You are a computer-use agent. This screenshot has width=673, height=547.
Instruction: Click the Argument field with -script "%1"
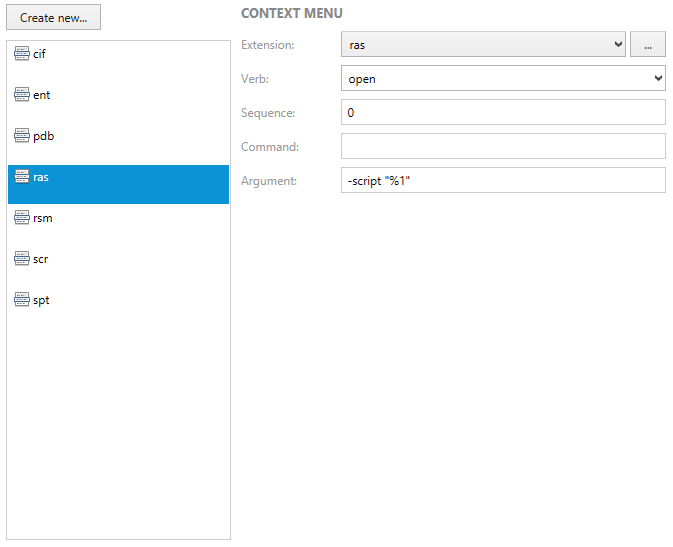[x=503, y=181]
